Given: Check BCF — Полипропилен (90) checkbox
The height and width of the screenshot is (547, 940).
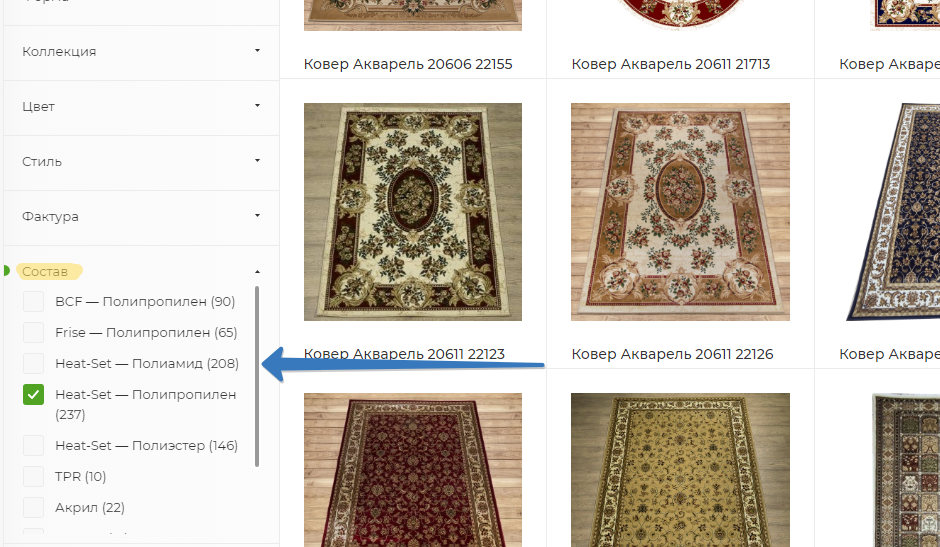Looking at the screenshot, I should 34,302.
